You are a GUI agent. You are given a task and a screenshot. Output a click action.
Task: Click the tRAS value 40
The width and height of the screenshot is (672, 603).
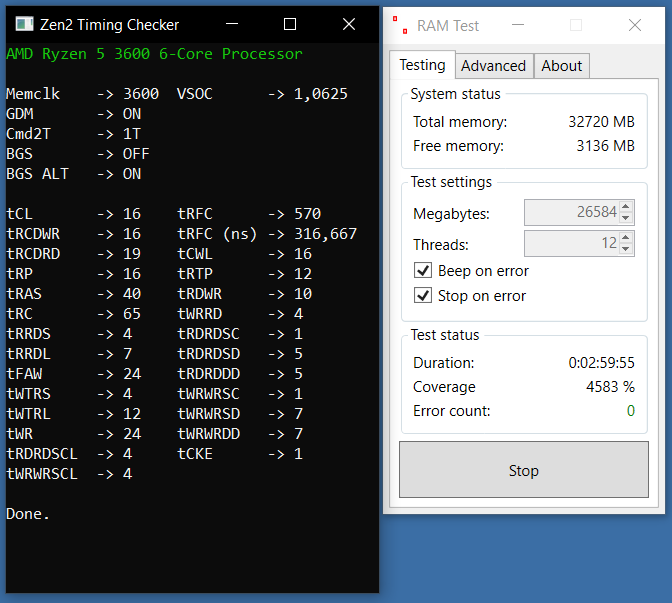(x=132, y=294)
